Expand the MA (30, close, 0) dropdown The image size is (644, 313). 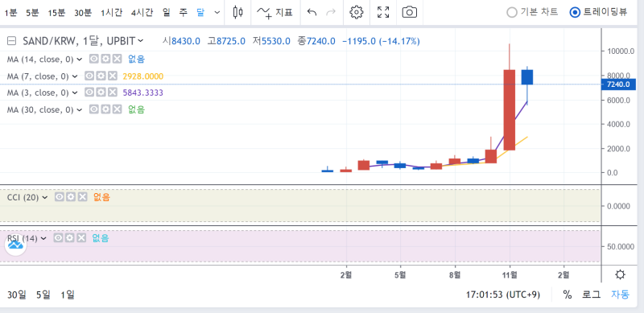80,109
